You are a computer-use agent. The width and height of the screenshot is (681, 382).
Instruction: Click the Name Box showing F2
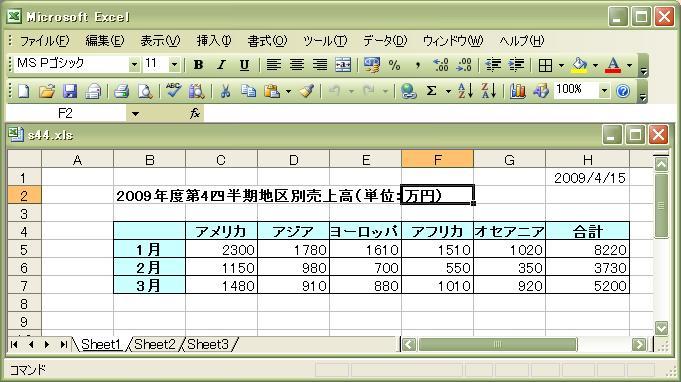[65, 114]
